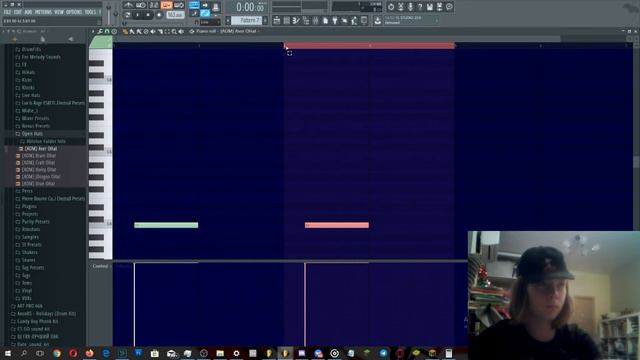Toggle the orange blend recording button

[x=167, y=5]
